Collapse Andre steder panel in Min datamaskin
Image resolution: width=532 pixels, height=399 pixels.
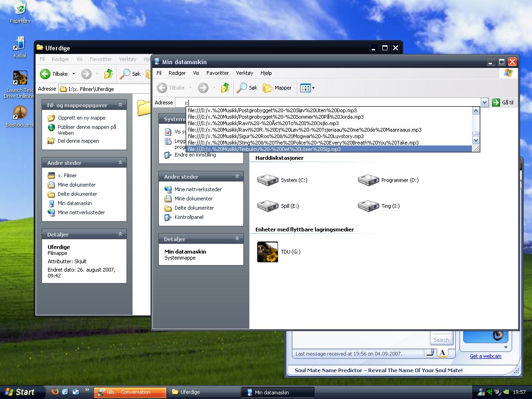[237, 176]
